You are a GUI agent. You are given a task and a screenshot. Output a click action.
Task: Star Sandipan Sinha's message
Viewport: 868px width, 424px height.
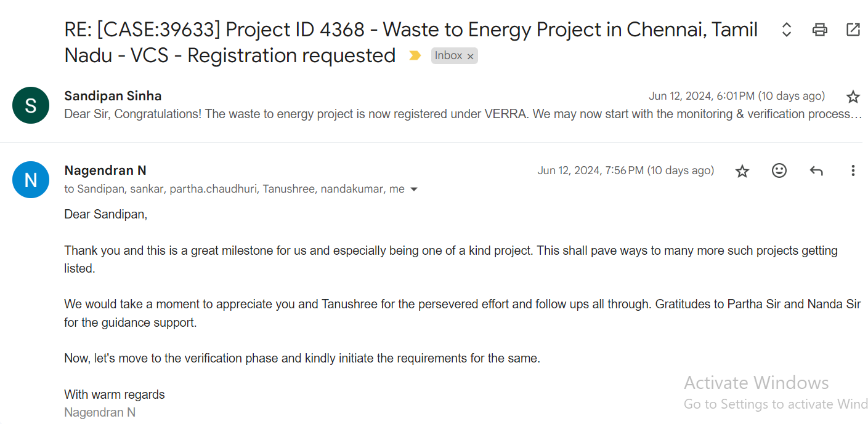[x=853, y=97]
